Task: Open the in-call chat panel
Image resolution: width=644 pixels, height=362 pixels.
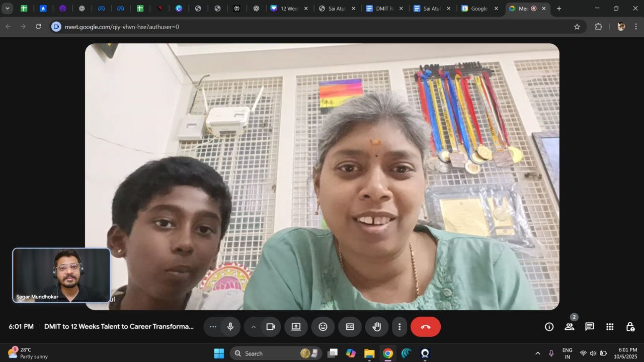Action: click(x=590, y=327)
